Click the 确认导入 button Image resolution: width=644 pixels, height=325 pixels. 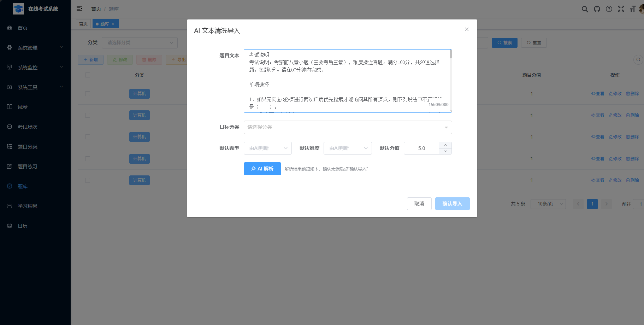[x=452, y=204]
